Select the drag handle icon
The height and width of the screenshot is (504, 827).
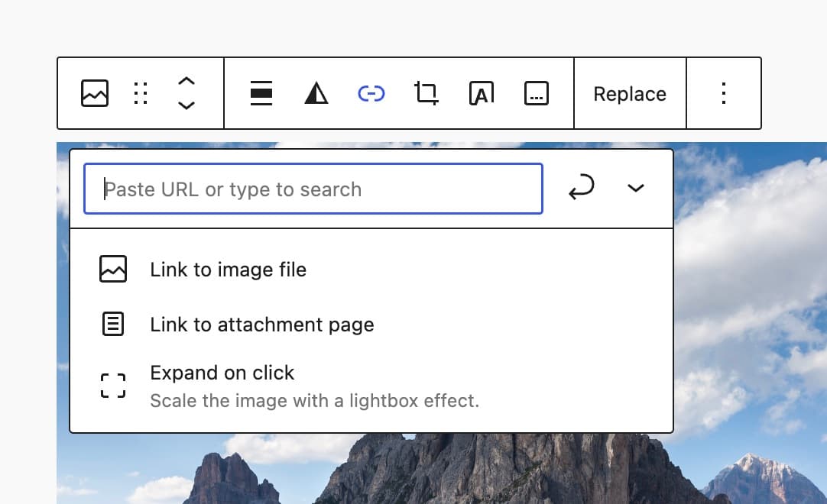coord(140,93)
